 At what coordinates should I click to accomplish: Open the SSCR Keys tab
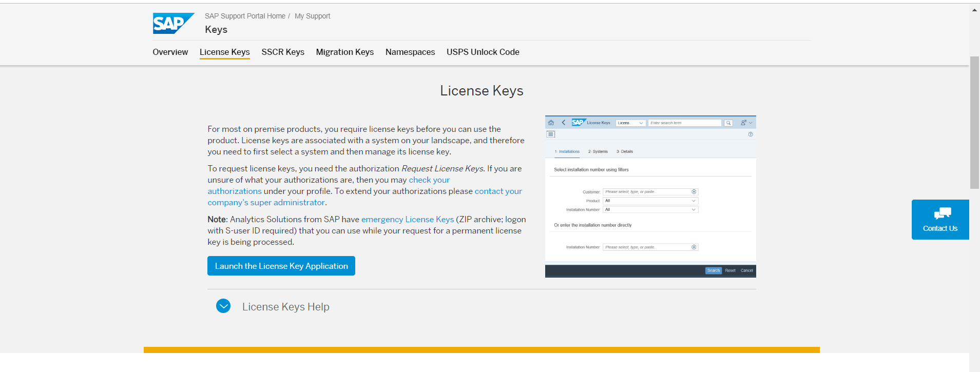tap(283, 52)
